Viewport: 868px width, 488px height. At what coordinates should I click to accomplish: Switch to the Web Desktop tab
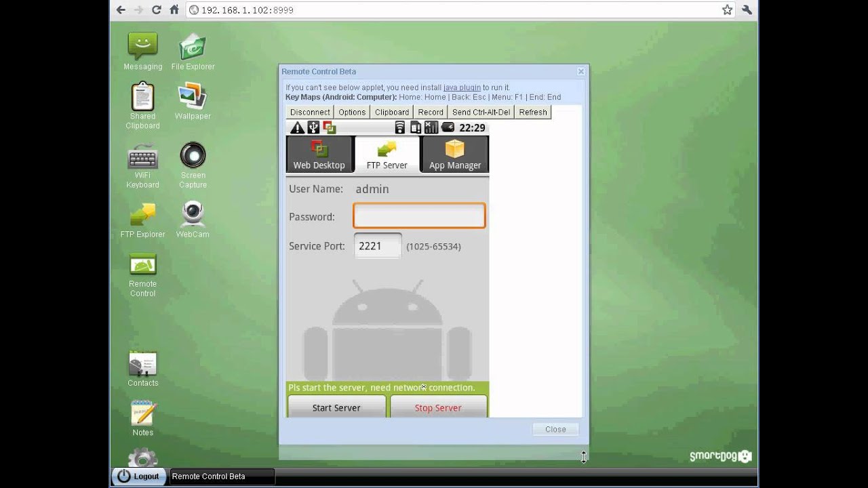pyautogui.click(x=319, y=155)
